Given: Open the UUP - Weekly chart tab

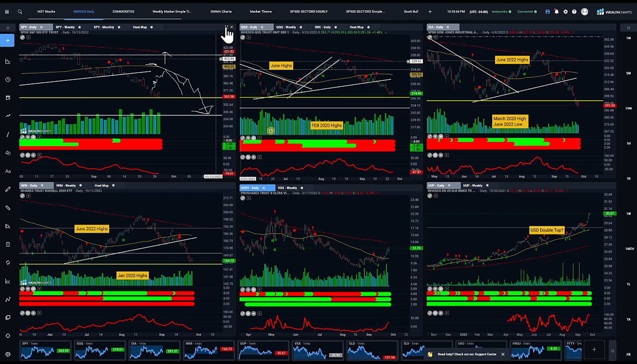Looking at the screenshot, I should point(472,185).
